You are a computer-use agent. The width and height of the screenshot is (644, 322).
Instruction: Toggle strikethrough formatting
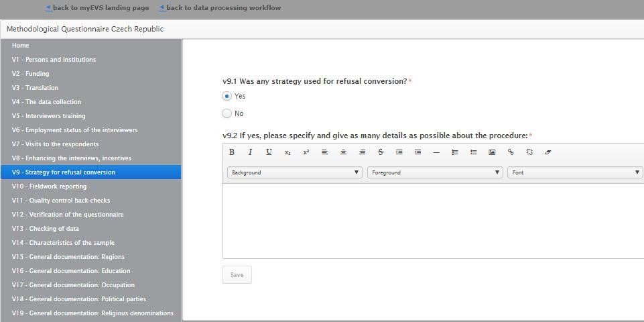(381, 152)
